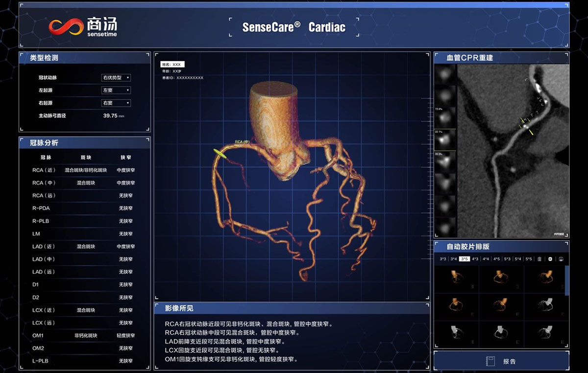The height and width of the screenshot is (373, 588).
Task: Click the trash icon in film layout toolbar
Action: [539, 259]
